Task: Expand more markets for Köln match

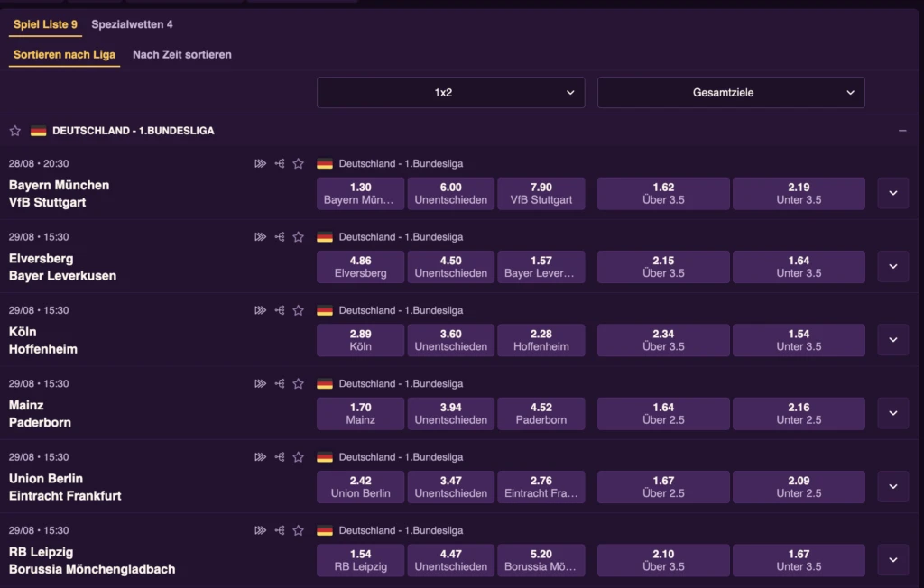Action: point(893,340)
